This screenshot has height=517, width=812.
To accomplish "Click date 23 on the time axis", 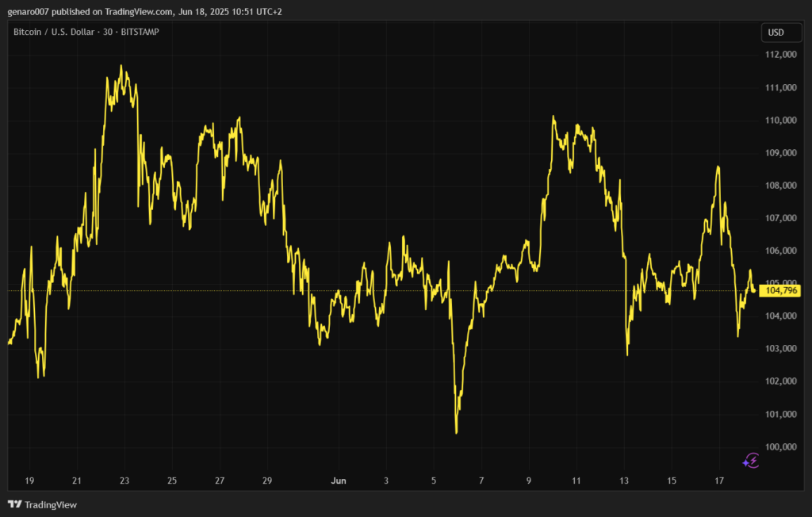I will [124, 481].
